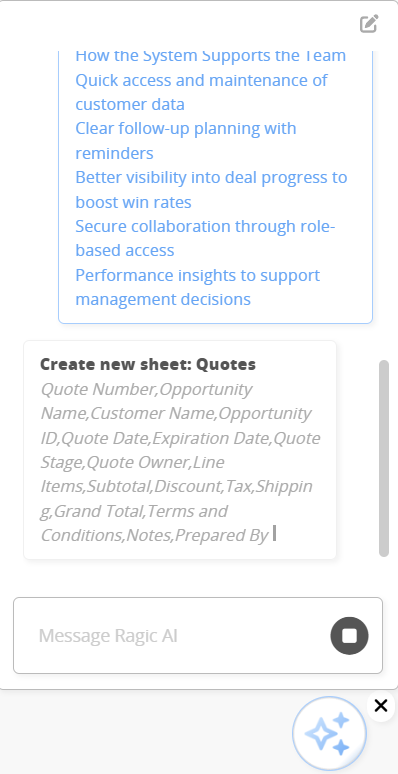Screen dimensions: 398x774
Task: Click the "Quote Number,Opportunity" field line
Action: pos(146,389)
